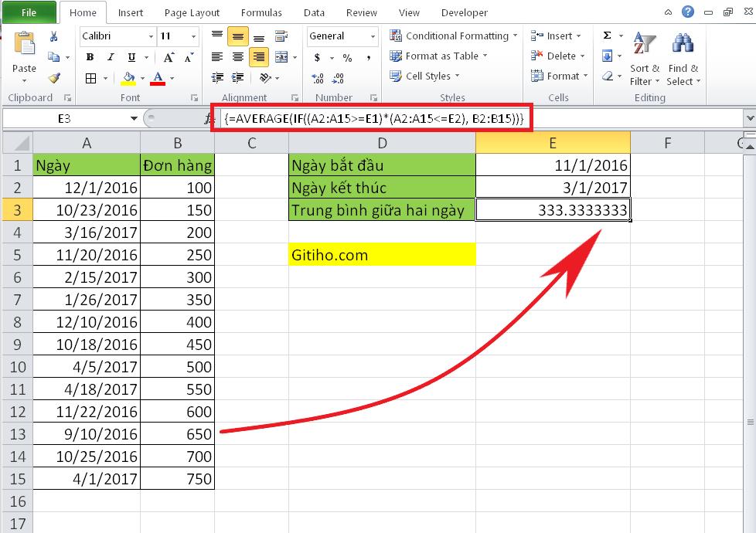The height and width of the screenshot is (533, 756).
Task: Toggle bold formatting
Action: click(90, 56)
